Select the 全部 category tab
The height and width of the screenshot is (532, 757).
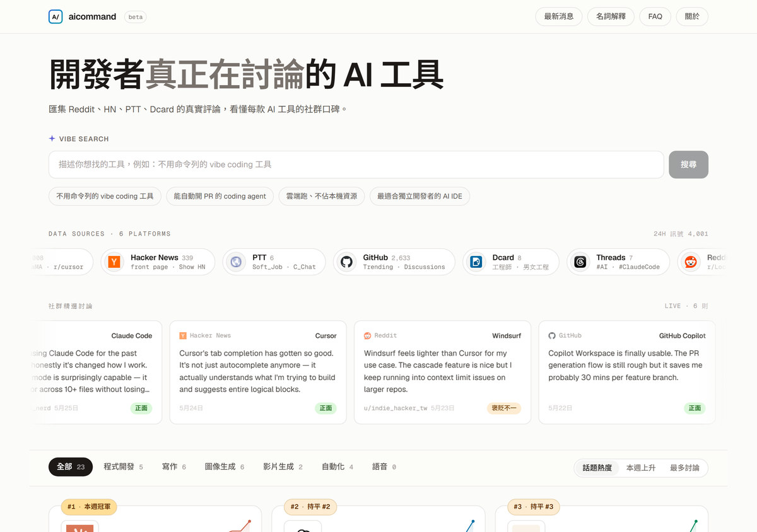click(x=71, y=467)
